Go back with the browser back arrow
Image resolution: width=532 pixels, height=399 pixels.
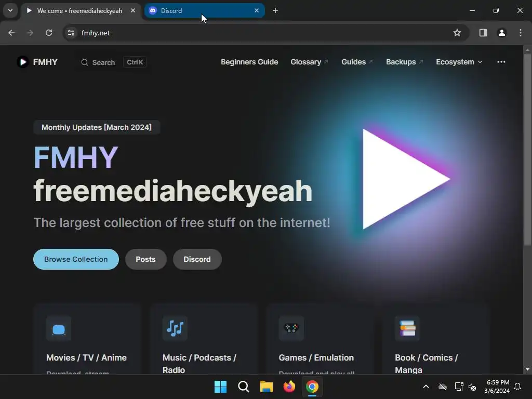(11, 33)
